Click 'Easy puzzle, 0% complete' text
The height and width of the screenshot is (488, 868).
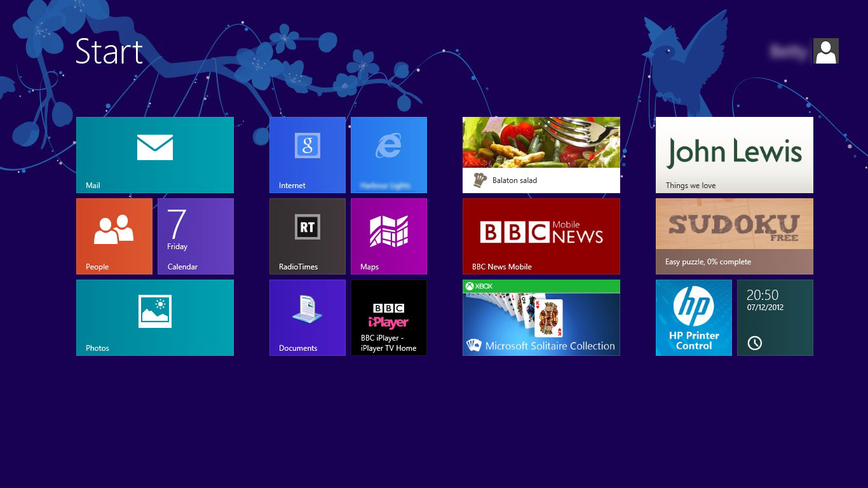point(708,262)
